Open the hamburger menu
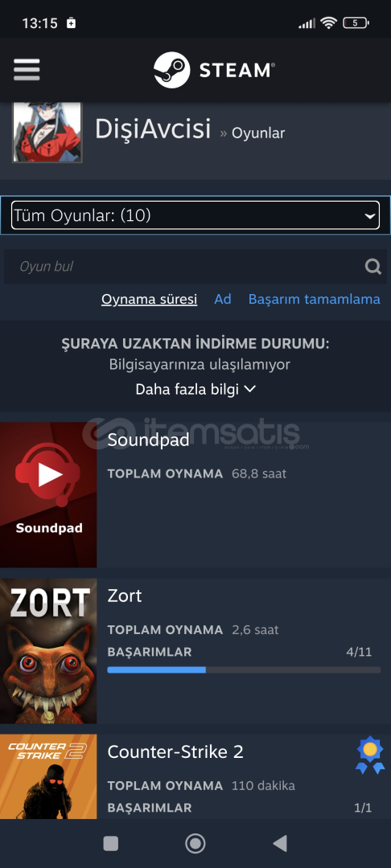This screenshot has width=391, height=868. [27, 70]
